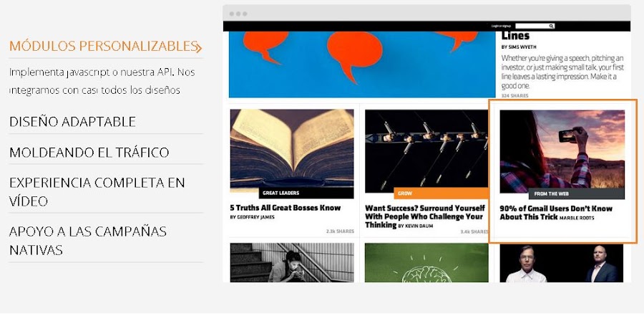Open the brain drawing thumbnail

(x=426, y=263)
